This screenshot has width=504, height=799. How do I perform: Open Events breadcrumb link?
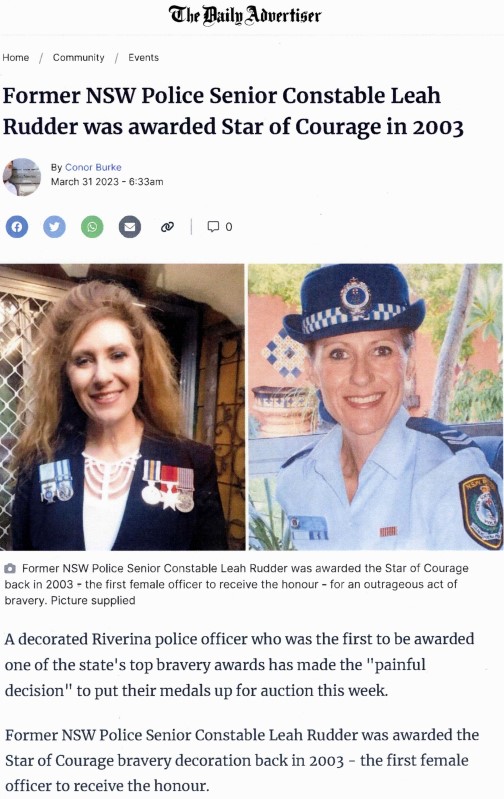coord(143,58)
